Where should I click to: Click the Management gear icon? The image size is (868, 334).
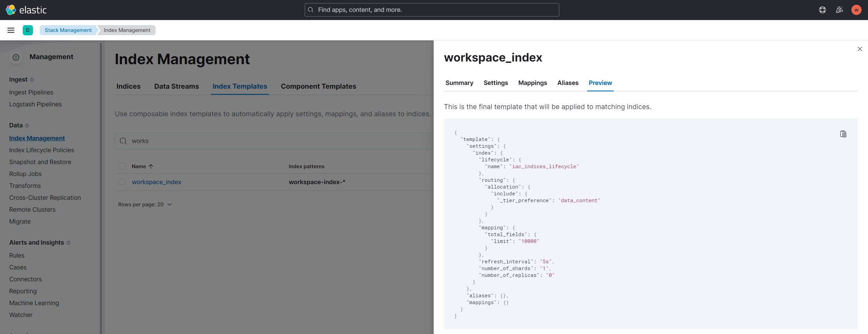pyautogui.click(x=16, y=57)
